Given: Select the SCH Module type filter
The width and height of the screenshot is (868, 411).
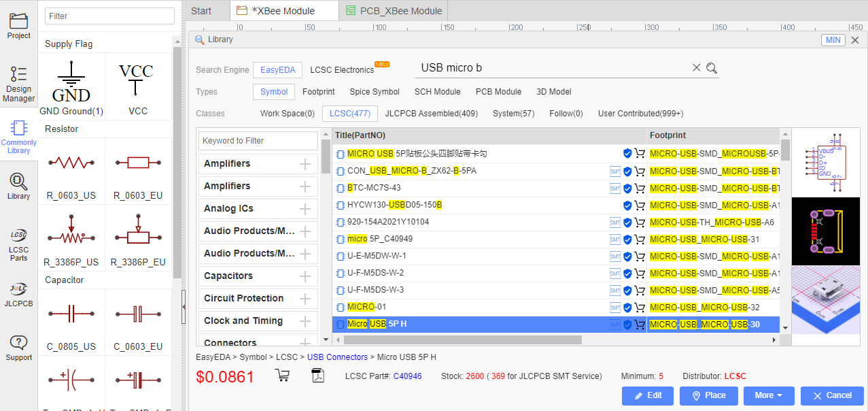Looking at the screenshot, I should pos(438,92).
